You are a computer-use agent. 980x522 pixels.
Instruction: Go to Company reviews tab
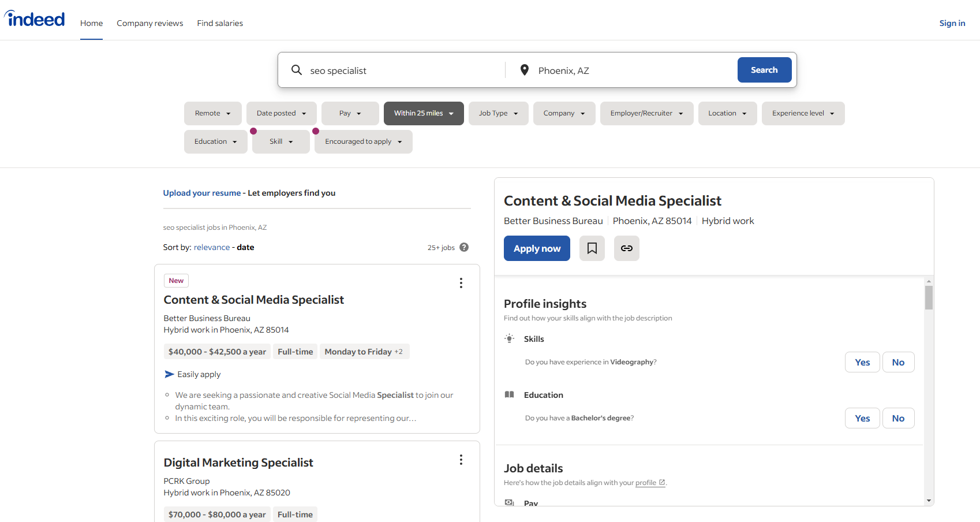pos(149,23)
